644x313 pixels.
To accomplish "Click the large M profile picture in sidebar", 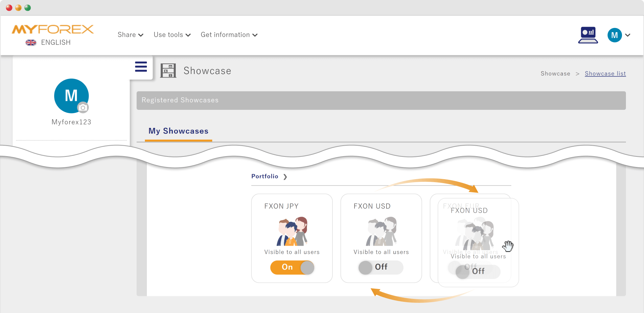I will pos(71,95).
